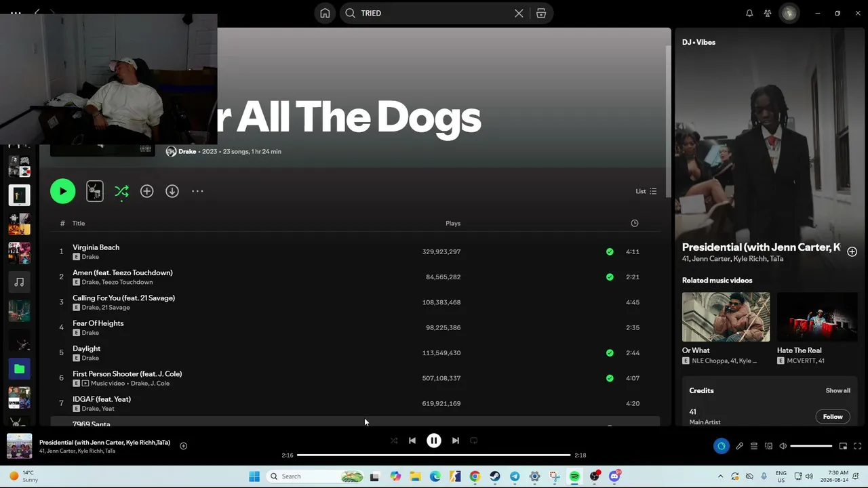Screen dimensions: 868x488
Task: Toggle repeat in the player bar
Action: (474, 441)
